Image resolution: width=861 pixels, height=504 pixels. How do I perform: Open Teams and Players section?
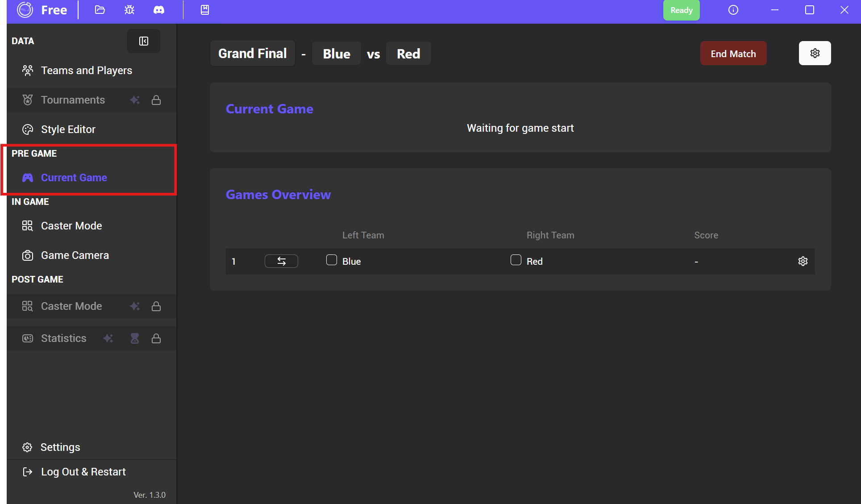pos(87,71)
